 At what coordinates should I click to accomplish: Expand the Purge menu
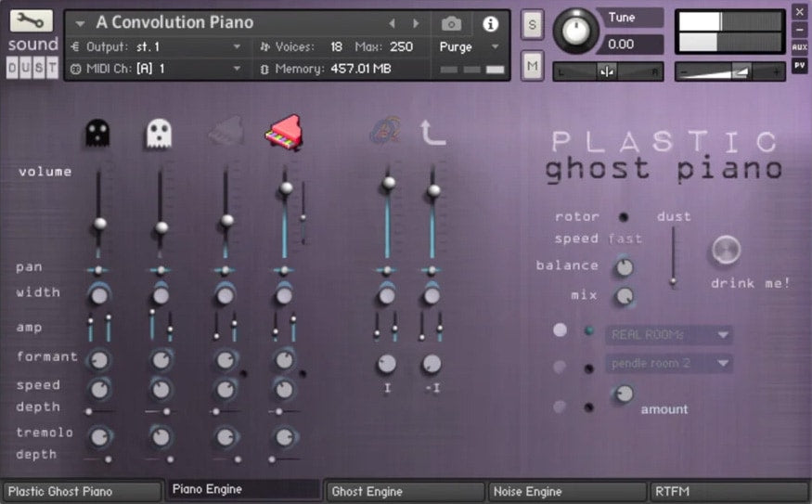[469, 46]
